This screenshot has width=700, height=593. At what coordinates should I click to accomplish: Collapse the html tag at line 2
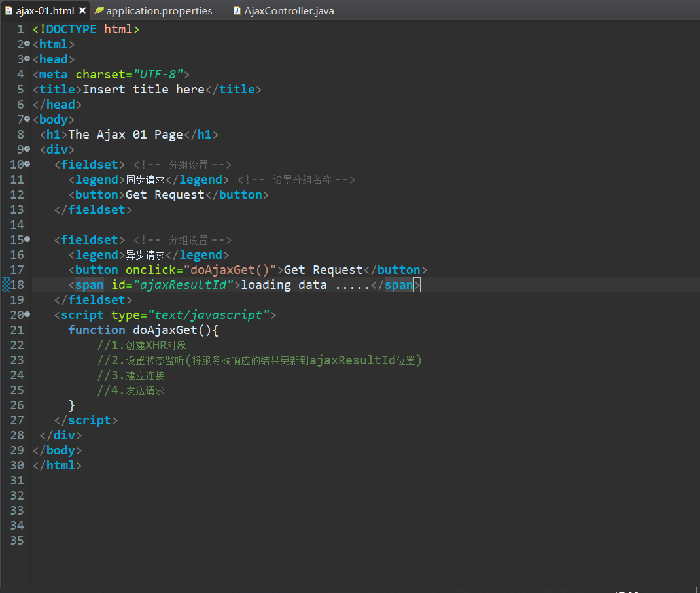[x=27, y=44]
